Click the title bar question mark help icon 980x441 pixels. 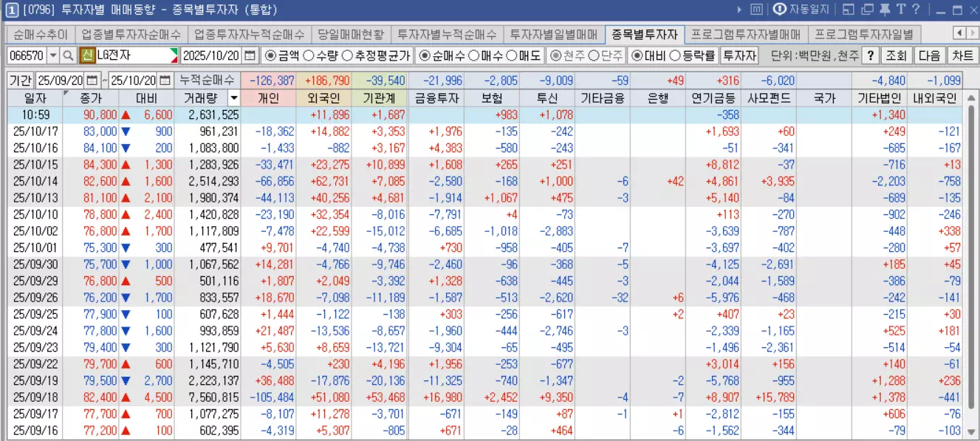pyautogui.click(x=916, y=9)
